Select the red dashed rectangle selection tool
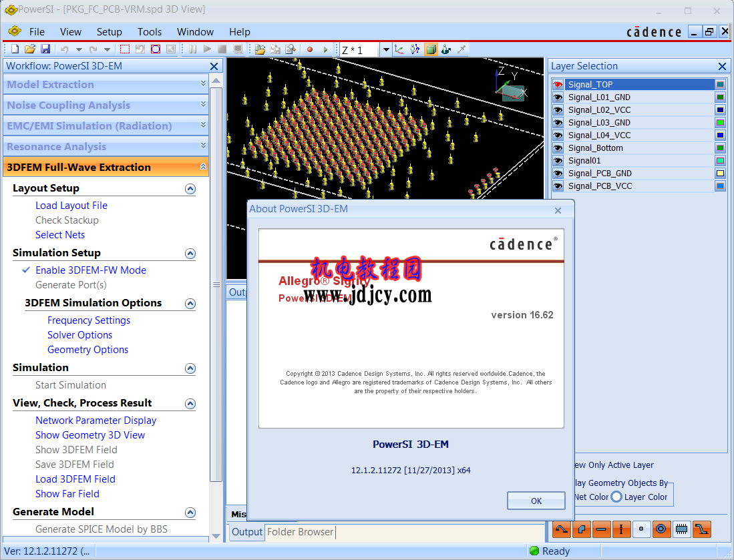The width and height of the screenshot is (734, 560). [x=124, y=49]
